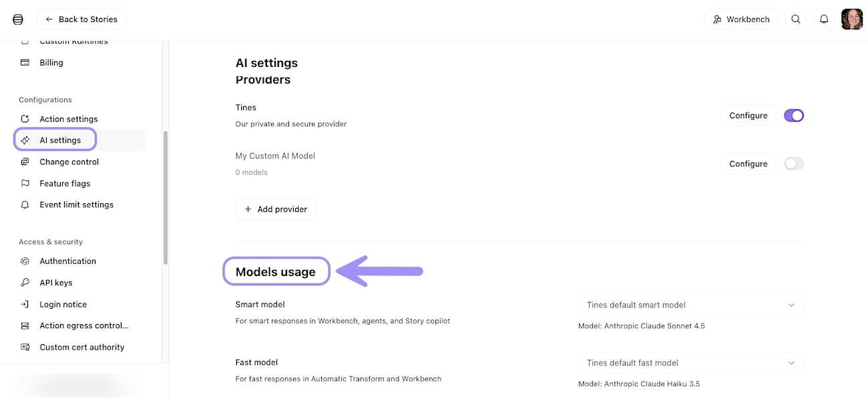Configure the Tines provider
Viewport: 868px width, 399px height.
[748, 116]
